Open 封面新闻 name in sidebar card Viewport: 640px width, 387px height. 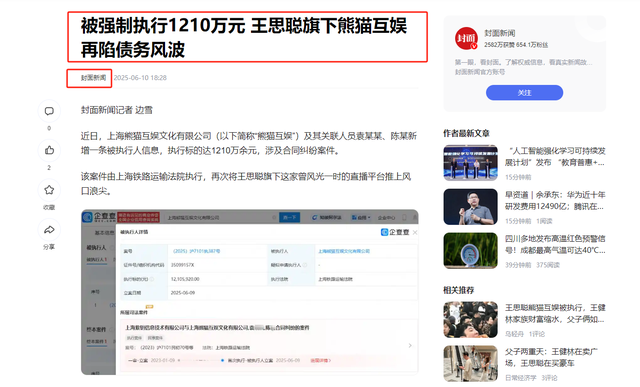click(x=500, y=33)
